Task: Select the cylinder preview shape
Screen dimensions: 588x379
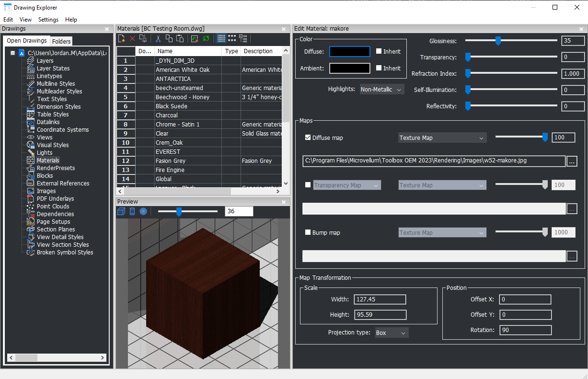Action: click(132, 211)
